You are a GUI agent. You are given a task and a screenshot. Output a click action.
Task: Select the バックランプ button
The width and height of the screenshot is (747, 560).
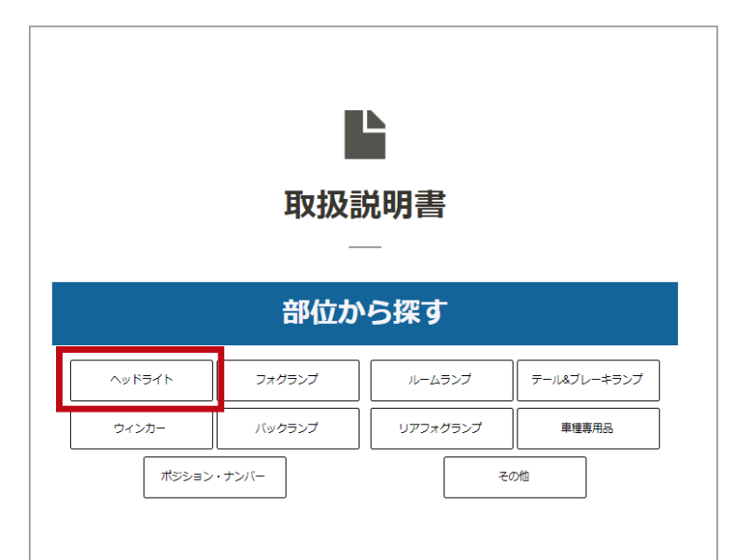point(288,428)
